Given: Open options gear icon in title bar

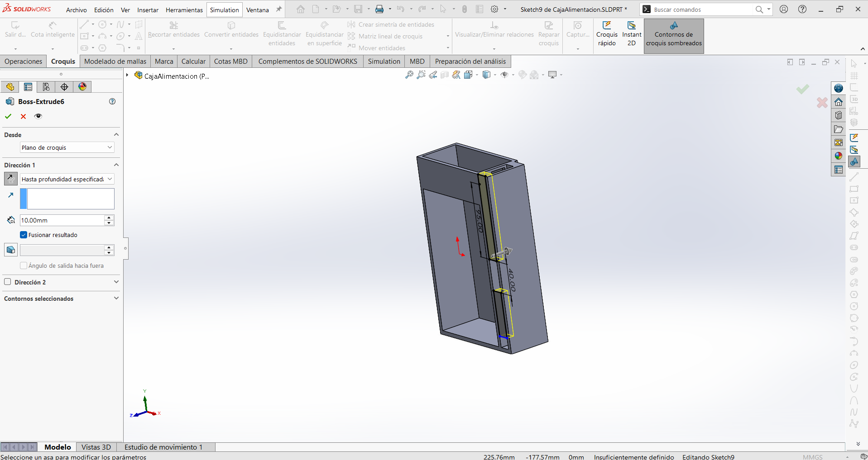Looking at the screenshot, I should pyautogui.click(x=494, y=9).
